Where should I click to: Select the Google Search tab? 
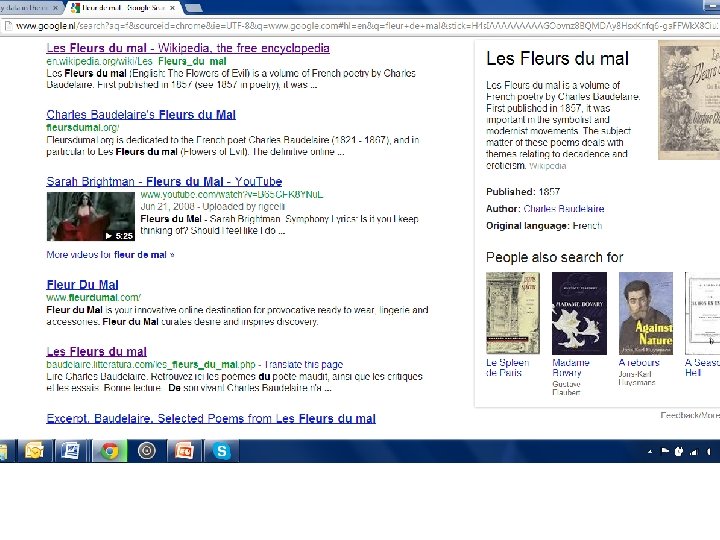[122, 8]
